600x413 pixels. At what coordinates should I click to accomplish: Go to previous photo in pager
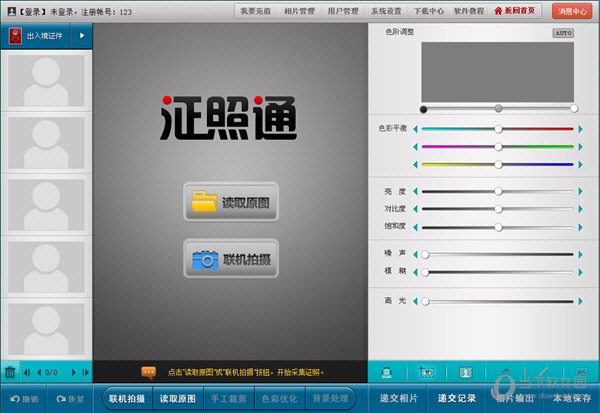(39, 372)
